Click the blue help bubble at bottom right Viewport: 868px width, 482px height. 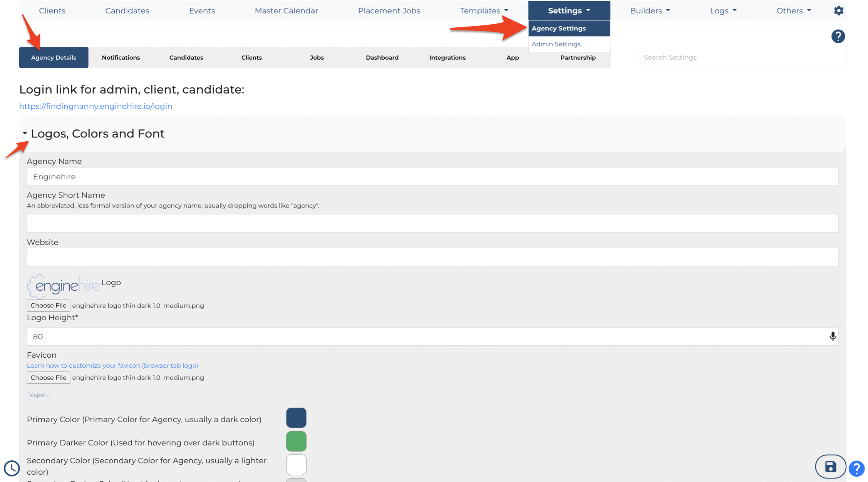click(x=856, y=468)
